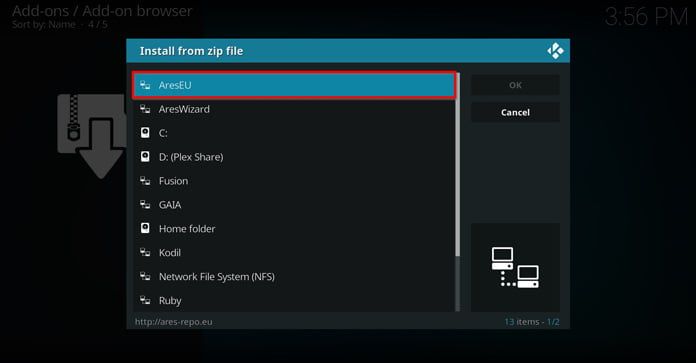Click the http://ares-repo.eu path text

tap(174, 322)
